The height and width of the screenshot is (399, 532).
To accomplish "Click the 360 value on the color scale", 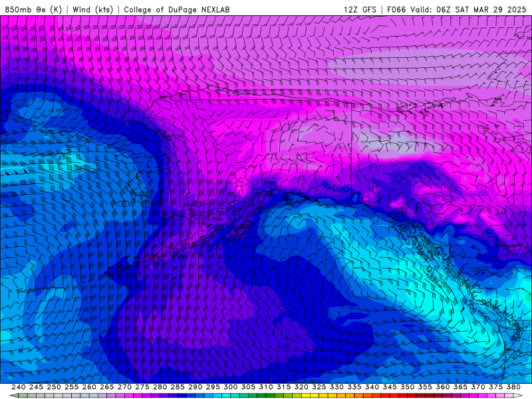I will [443, 387].
